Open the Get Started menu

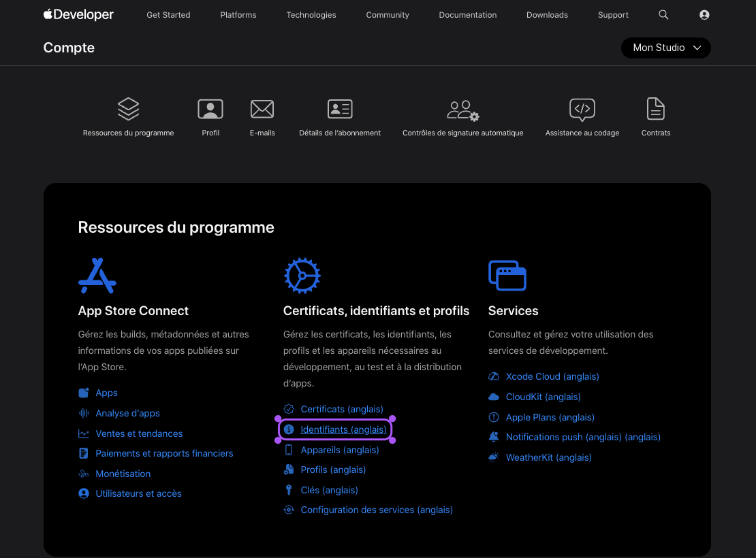click(x=168, y=15)
